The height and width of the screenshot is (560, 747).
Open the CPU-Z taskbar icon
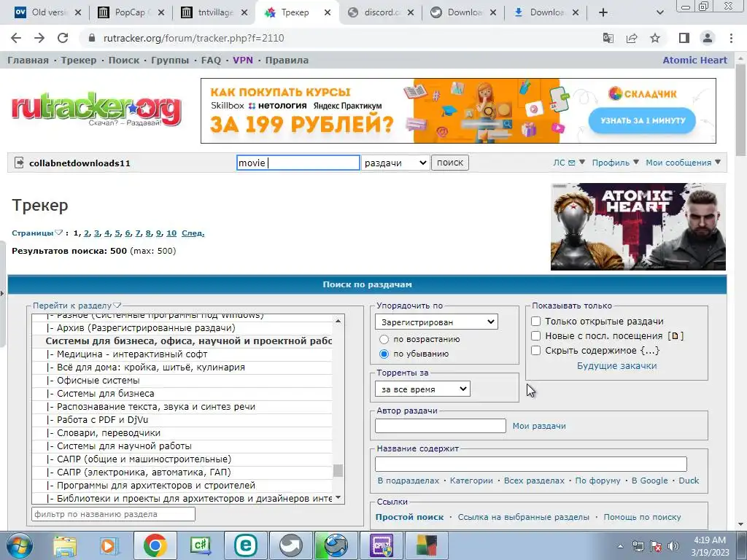[382, 545]
